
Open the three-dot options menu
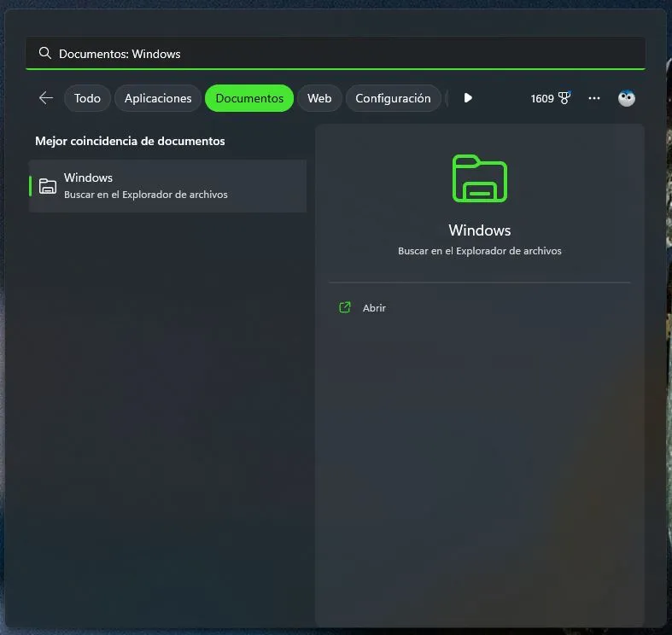point(594,98)
